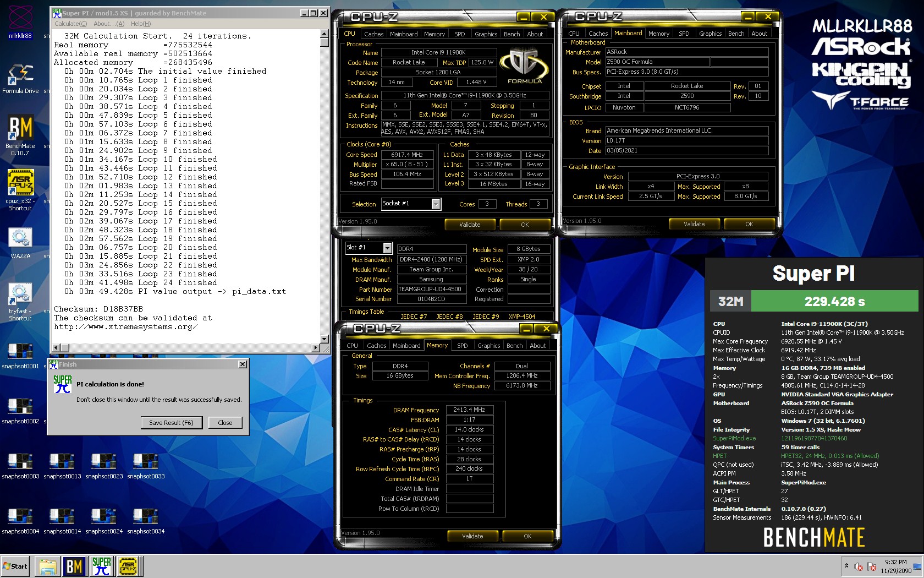Viewport: 924px width, 578px height.
Task: Open About tab in Memory CPU-Z window
Action: pos(537,346)
